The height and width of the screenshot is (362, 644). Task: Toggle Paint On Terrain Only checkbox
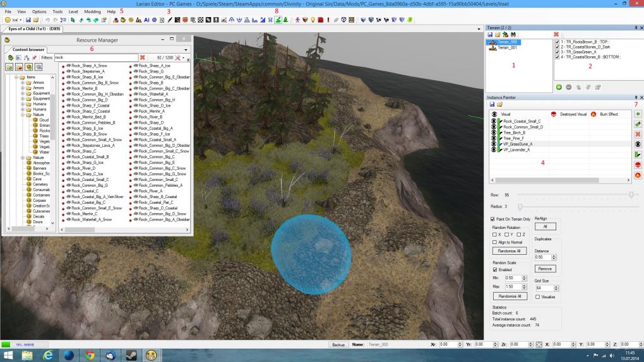pos(493,219)
